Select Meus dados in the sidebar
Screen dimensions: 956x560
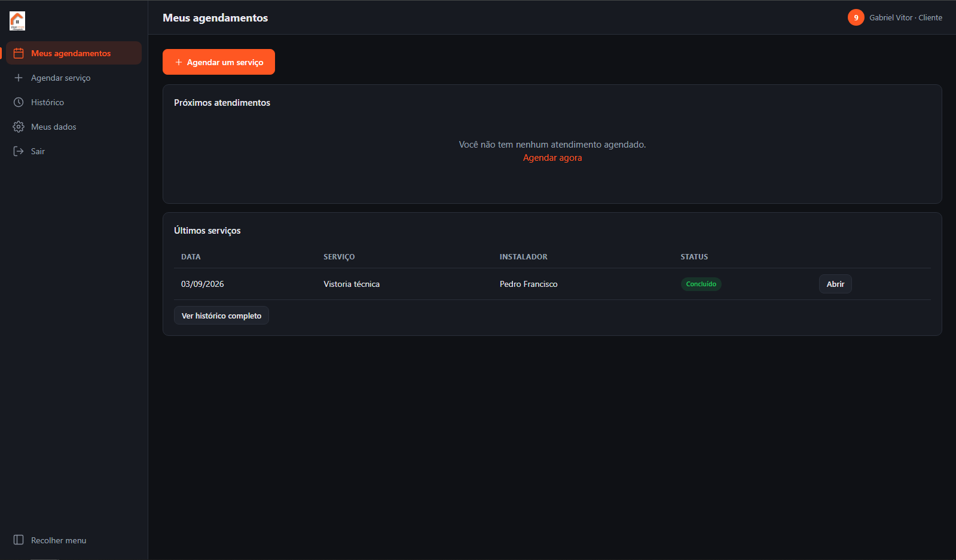pyautogui.click(x=74, y=127)
